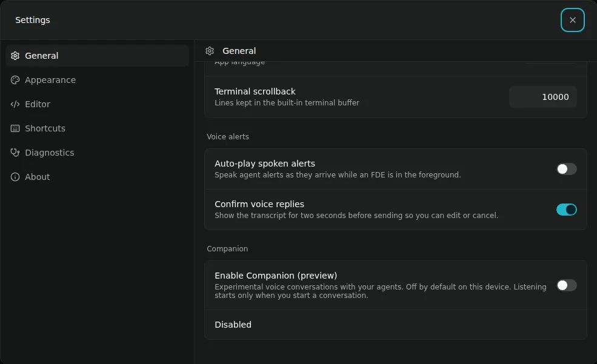Click the Diagnostics stethoscope icon
Screen dimensions: 597x364
pos(15,153)
